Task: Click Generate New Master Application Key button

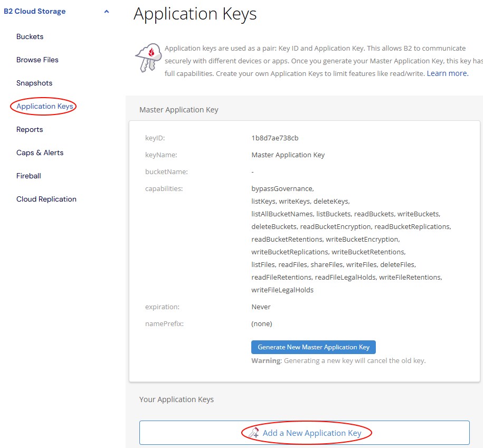Action: [313, 347]
